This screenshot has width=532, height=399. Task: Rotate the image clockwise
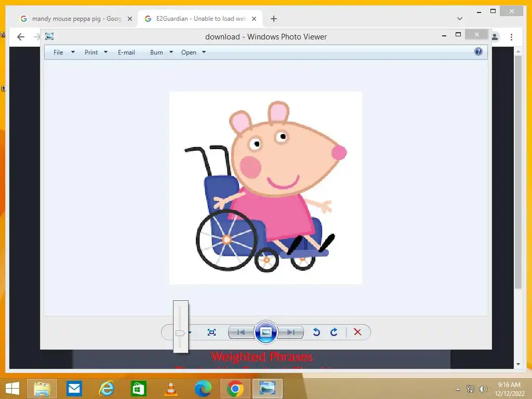[334, 332]
